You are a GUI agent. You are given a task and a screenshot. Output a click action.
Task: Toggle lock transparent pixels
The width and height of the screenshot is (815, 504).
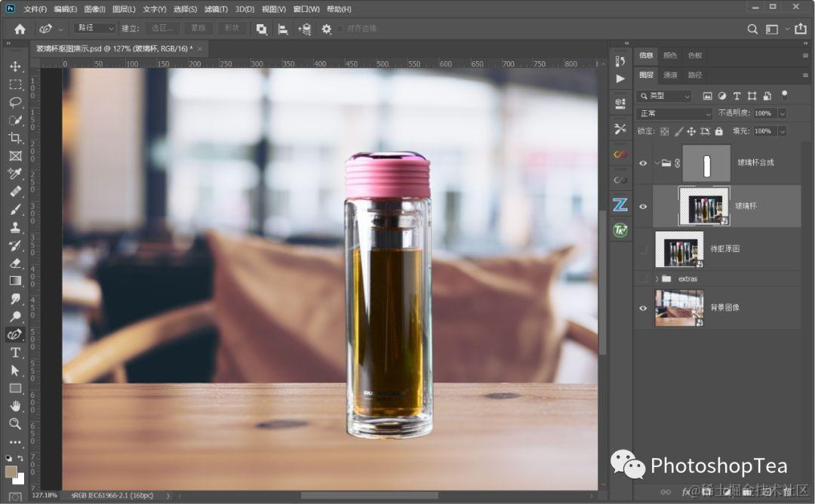[664, 131]
